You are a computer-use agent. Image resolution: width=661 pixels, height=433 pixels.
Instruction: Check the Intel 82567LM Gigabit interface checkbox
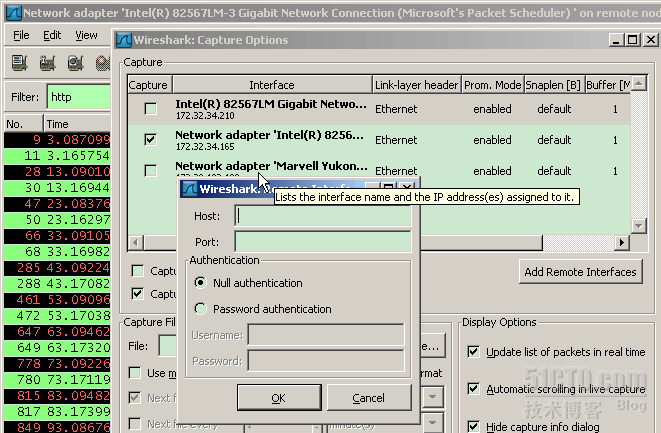(x=150, y=109)
